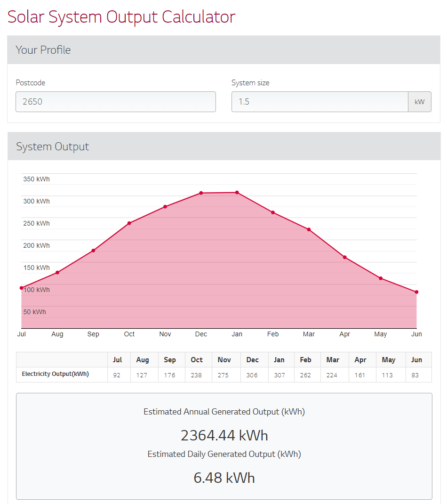Click the May data point on chart
Screen dimensions: 447x504
click(381, 278)
